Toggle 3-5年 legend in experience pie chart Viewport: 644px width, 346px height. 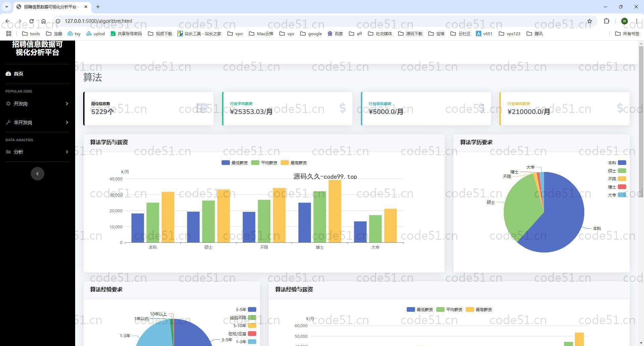point(246,309)
